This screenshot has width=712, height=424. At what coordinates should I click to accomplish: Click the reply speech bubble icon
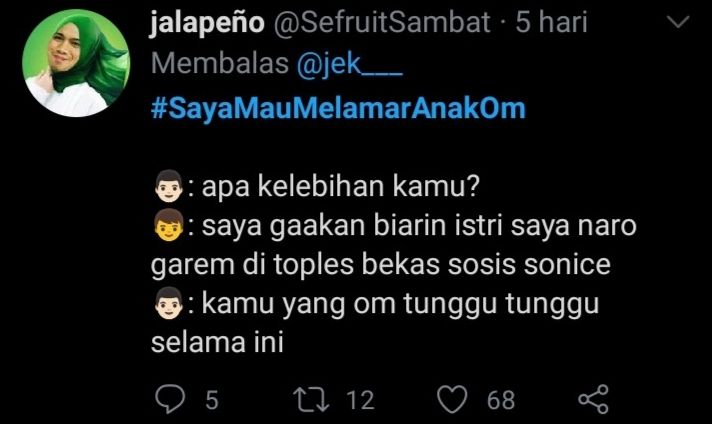pyautogui.click(x=172, y=400)
